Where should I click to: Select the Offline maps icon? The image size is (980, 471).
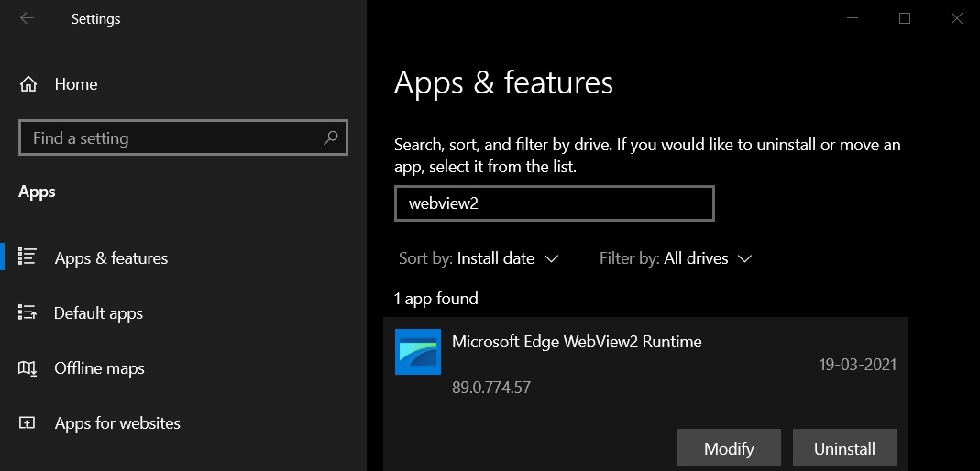point(28,368)
